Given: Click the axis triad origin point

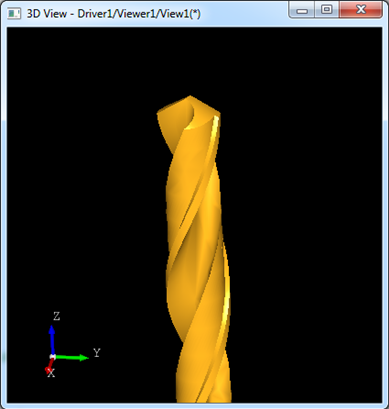Looking at the screenshot, I should (x=52, y=357).
